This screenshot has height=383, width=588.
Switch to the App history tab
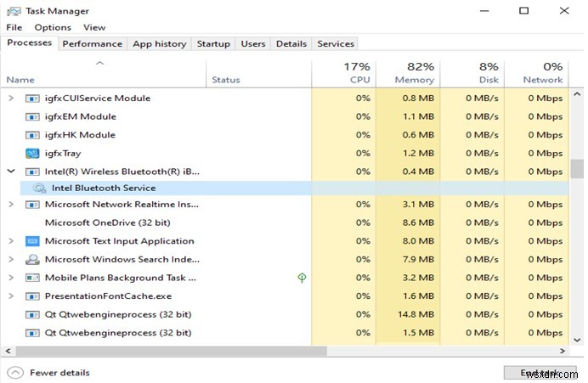coord(160,44)
